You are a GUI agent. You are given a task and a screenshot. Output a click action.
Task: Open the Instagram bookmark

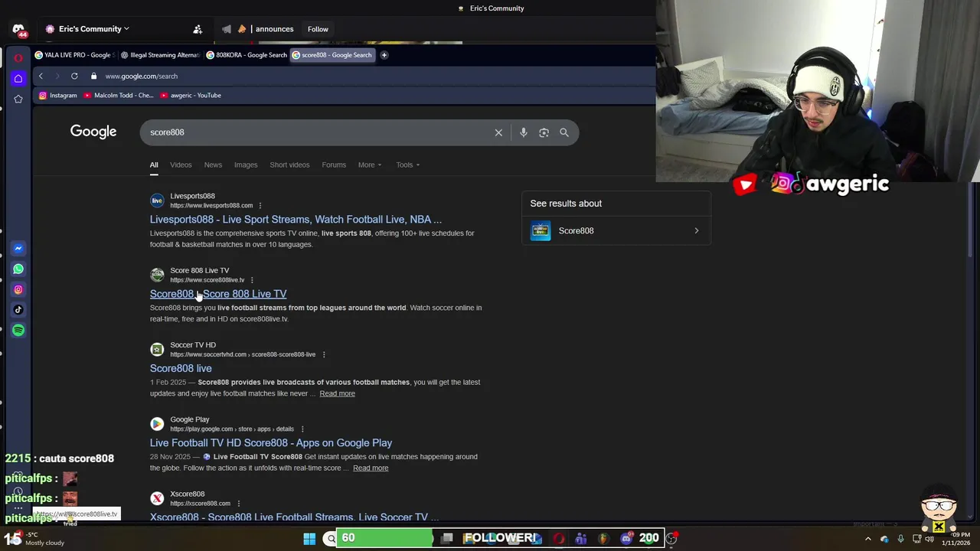58,96
